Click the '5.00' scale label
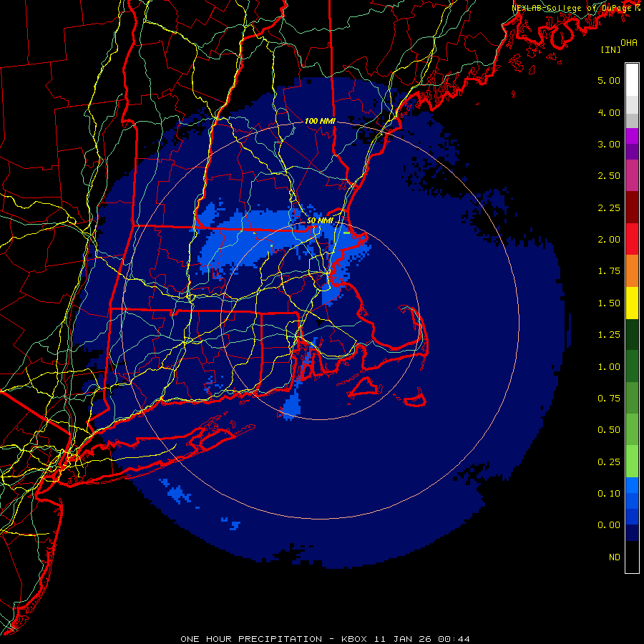This screenshot has width=644, height=644. [609, 80]
